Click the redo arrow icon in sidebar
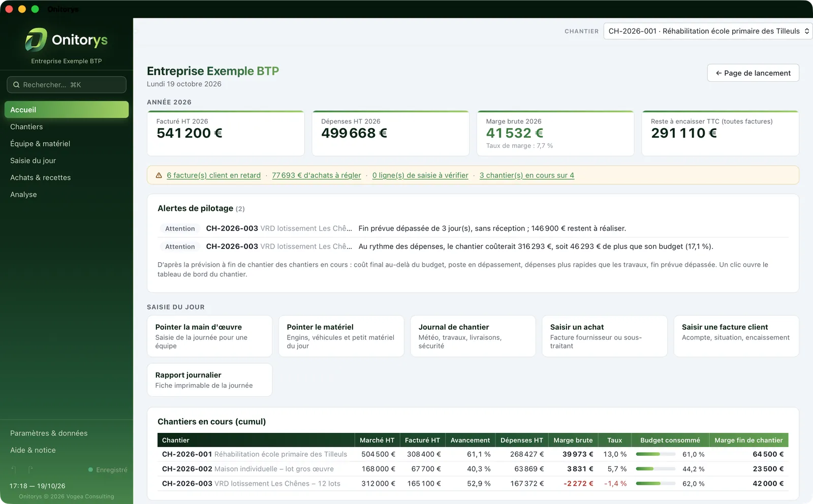This screenshot has width=813, height=504. (x=30, y=469)
